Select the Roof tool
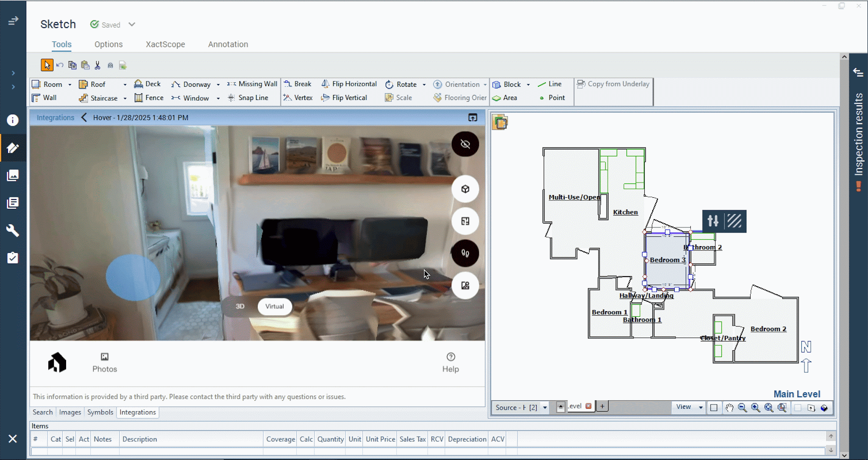This screenshot has height=460, width=868. [x=92, y=84]
